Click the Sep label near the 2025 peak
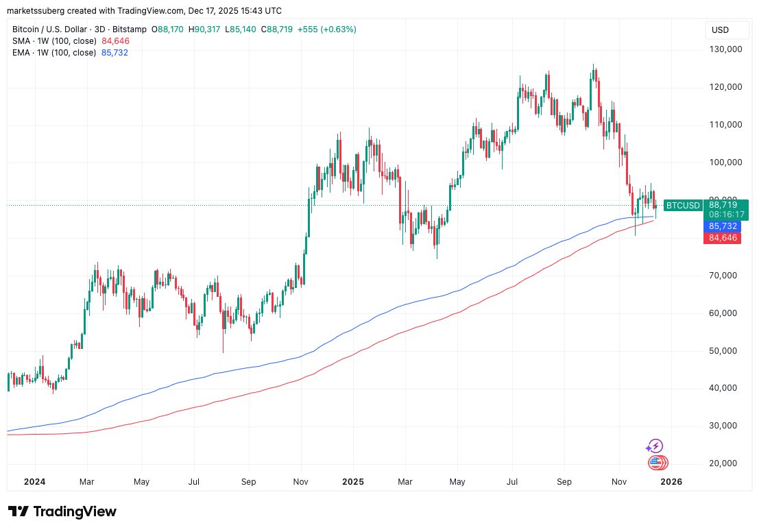 [x=565, y=482]
